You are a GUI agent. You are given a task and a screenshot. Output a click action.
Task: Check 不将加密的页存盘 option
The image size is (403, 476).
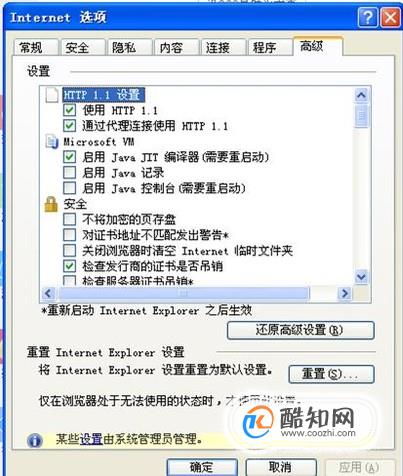point(69,219)
